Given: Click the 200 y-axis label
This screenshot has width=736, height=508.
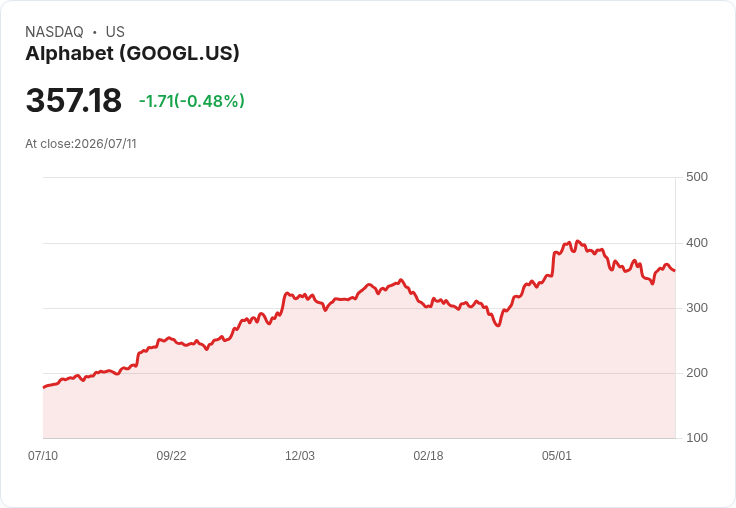Looking at the screenshot, I should click(x=697, y=373).
